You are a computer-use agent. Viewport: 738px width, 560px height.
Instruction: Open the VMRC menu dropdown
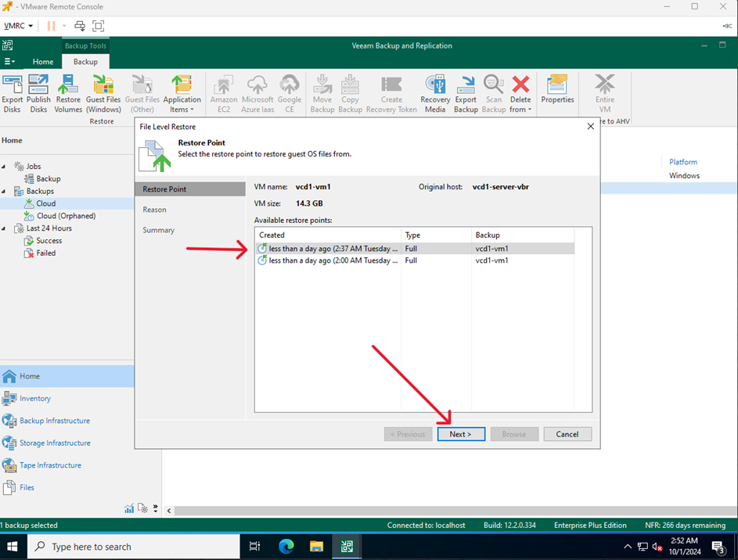(x=19, y=26)
